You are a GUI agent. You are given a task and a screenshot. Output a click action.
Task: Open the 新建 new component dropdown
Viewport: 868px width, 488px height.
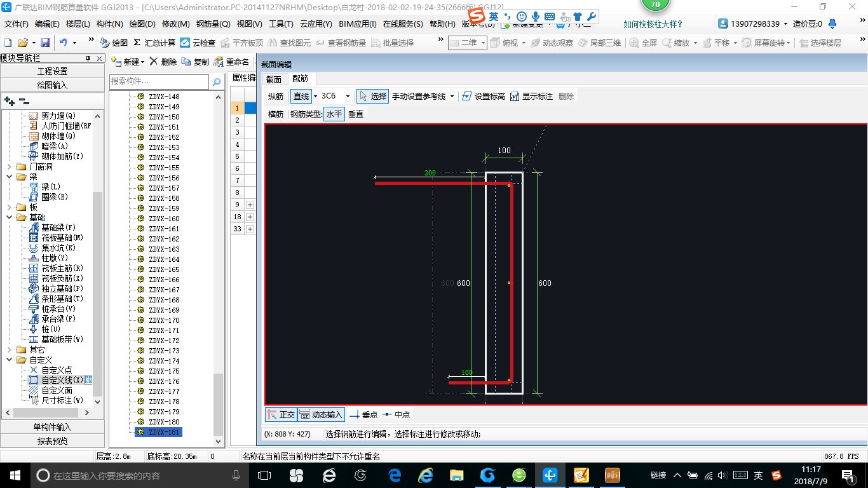[x=143, y=62]
